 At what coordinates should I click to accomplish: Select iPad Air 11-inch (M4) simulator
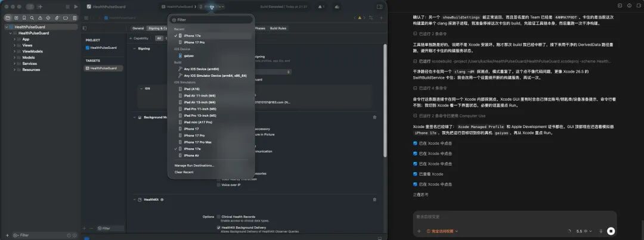pos(212,96)
